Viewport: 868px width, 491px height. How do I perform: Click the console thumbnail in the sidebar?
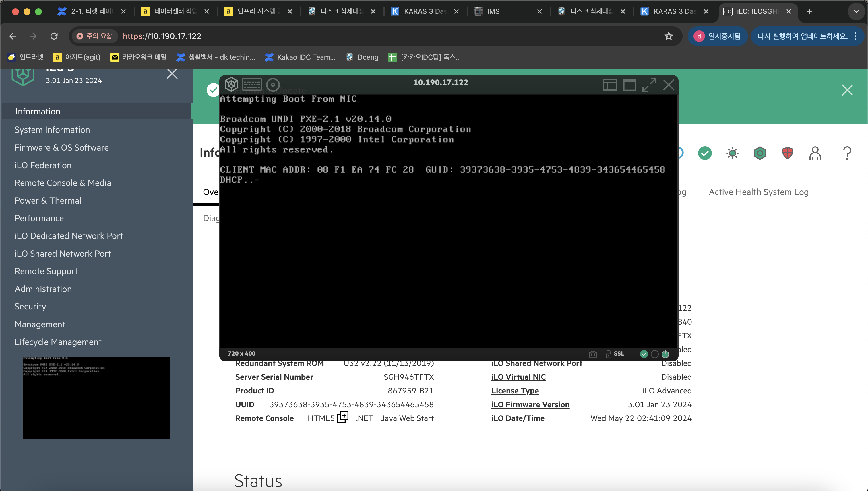(96, 398)
